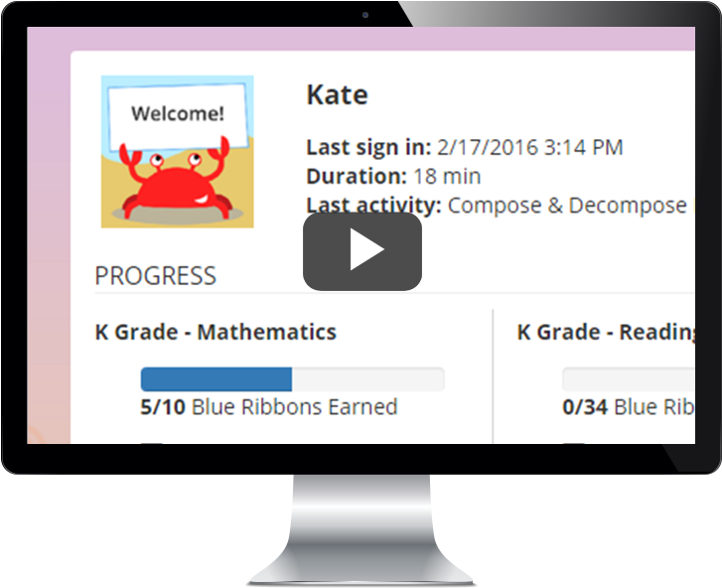722x588 pixels.
Task: Click the 2/17/2016 3:14 PM timestamp
Action: click(x=529, y=147)
